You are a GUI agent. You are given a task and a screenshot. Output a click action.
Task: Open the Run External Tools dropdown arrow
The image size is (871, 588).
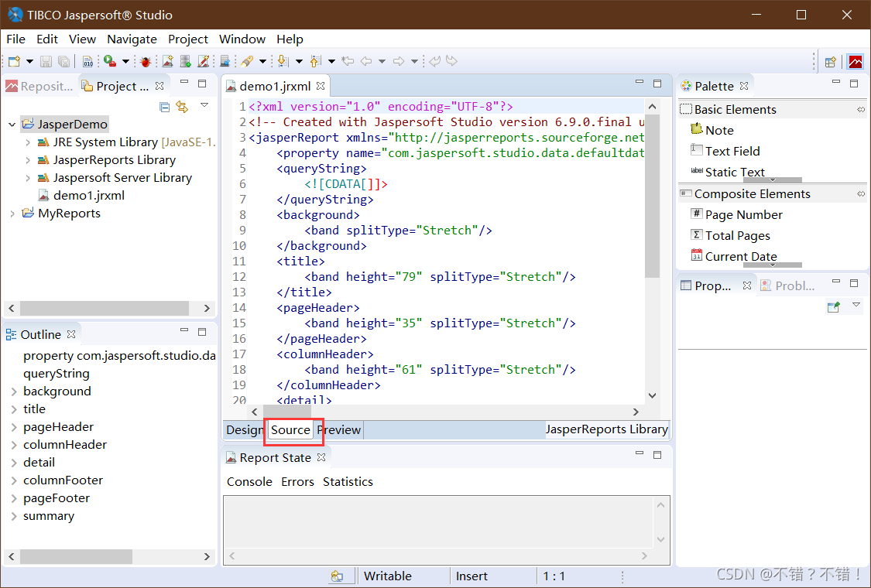point(125,61)
